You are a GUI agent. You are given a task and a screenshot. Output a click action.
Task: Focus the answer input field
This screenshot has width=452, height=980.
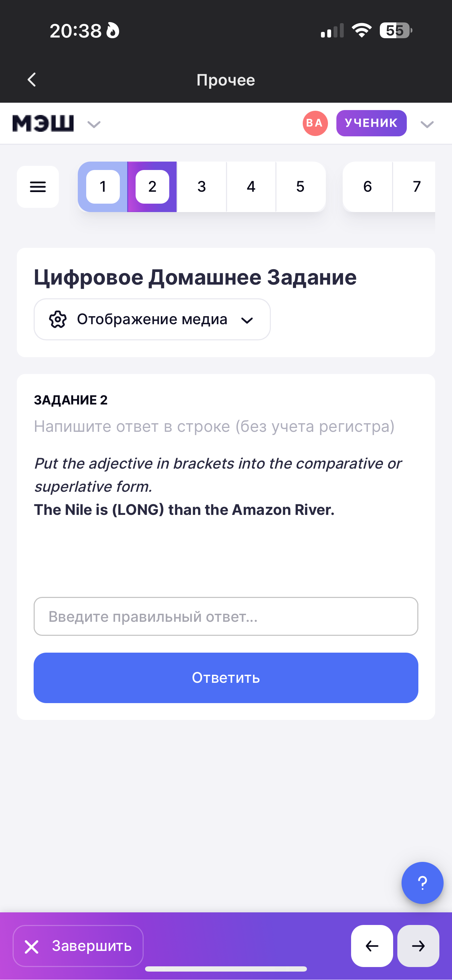tap(226, 616)
